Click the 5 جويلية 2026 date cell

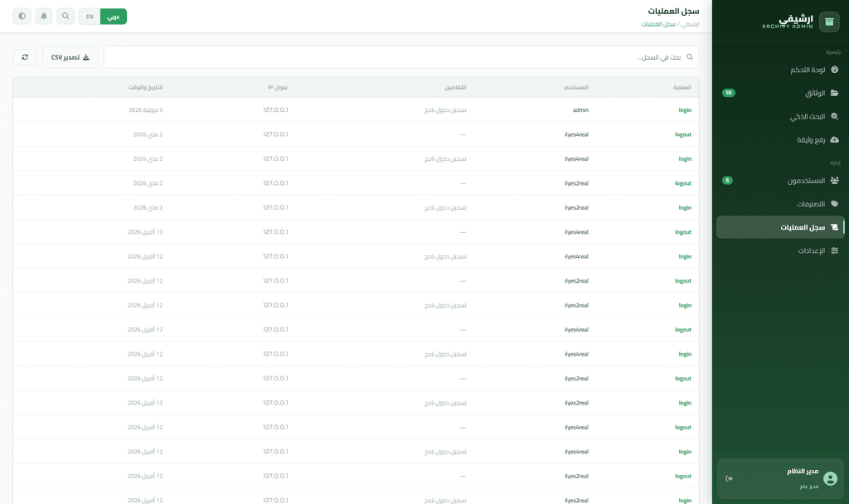click(x=146, y=110)
